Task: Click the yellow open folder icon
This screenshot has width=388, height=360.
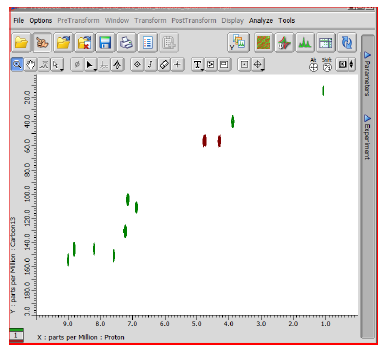Action: coord(21,43)
